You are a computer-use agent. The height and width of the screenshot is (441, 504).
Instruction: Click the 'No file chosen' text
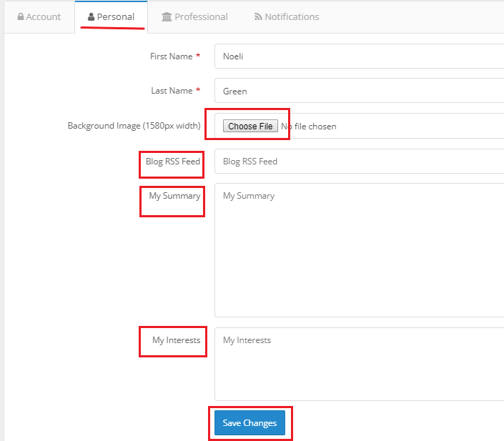[x=309, y=127]
